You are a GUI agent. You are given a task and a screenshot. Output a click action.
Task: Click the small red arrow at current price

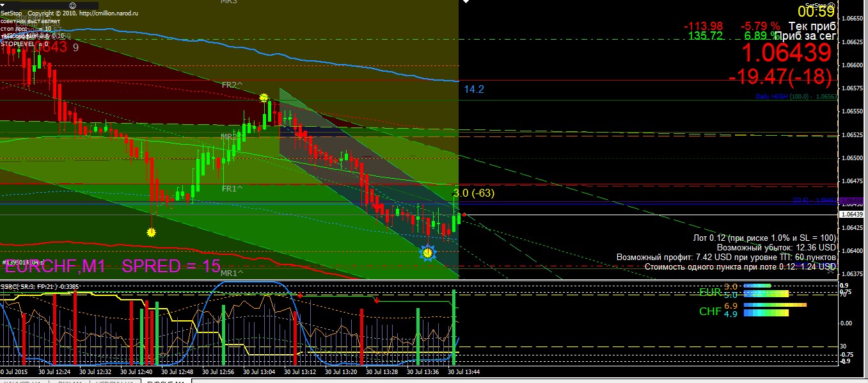point(464,215)
